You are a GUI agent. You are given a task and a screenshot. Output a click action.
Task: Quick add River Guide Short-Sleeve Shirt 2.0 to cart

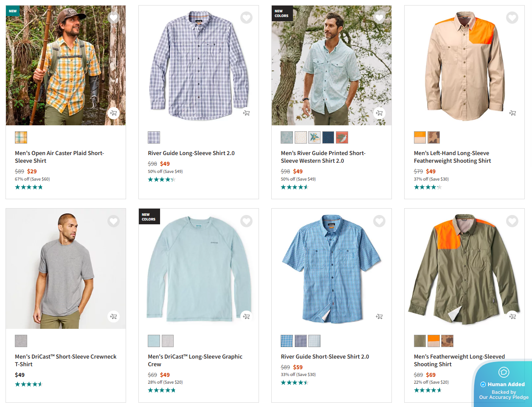pos(379,317)
